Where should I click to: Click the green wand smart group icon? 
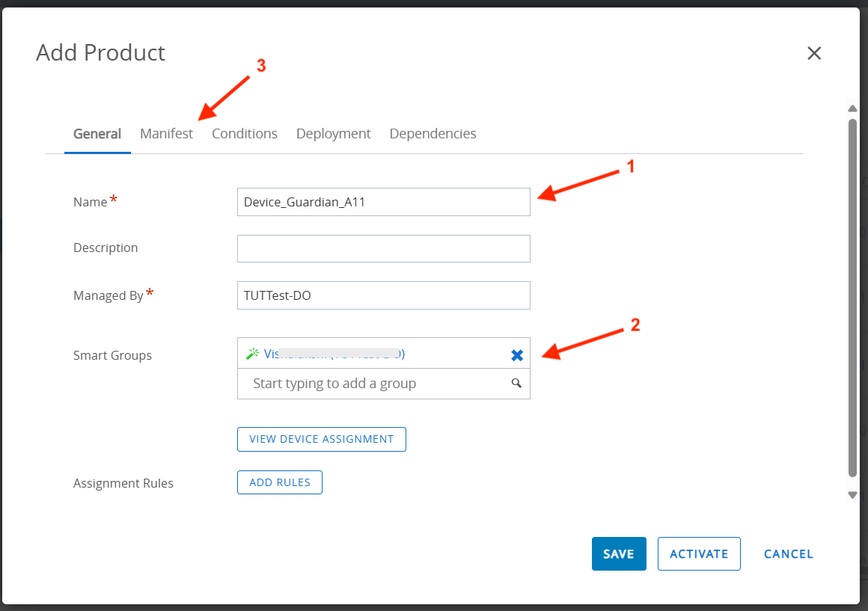click(x=252, y=354)
